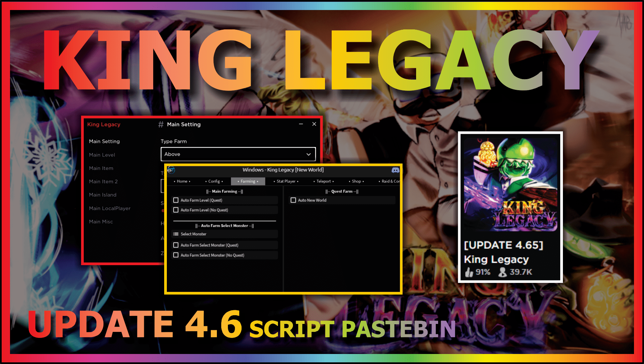The image size is (644, 364).
Task: Switch to the Farming tab
Action: click(246, 182)
